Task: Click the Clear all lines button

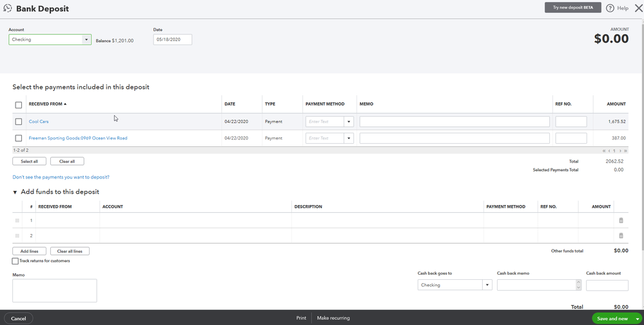Action: [x=70, y=251]
